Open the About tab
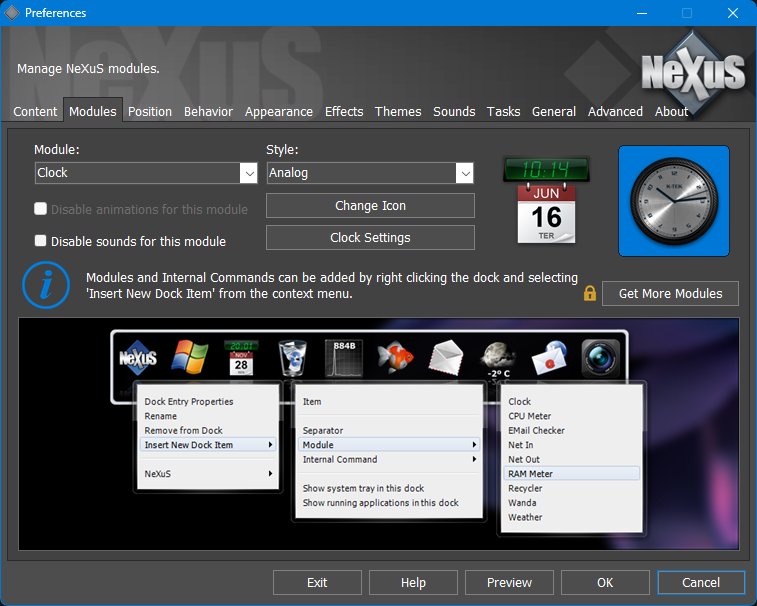757x606 pixels. tap(671, 112)
